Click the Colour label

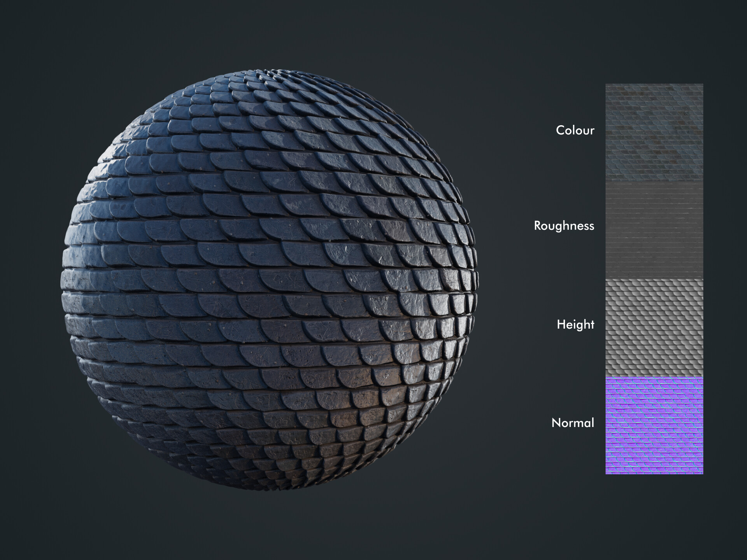575,130
